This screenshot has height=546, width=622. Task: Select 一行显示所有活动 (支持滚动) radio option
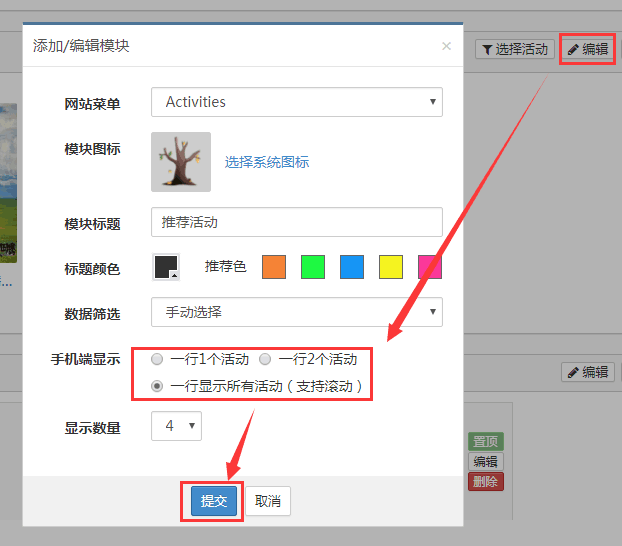(x=157, y=386)
